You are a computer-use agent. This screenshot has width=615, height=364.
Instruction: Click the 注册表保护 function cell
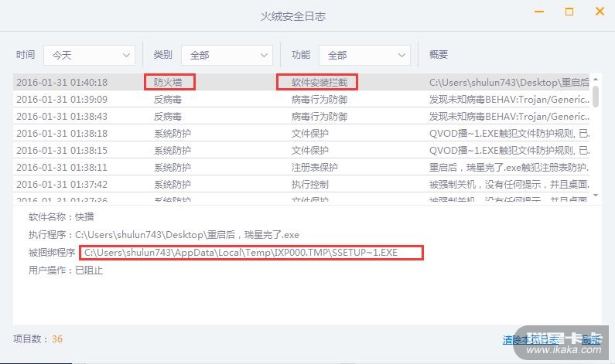pyautogui.click(x=315, y=167)
